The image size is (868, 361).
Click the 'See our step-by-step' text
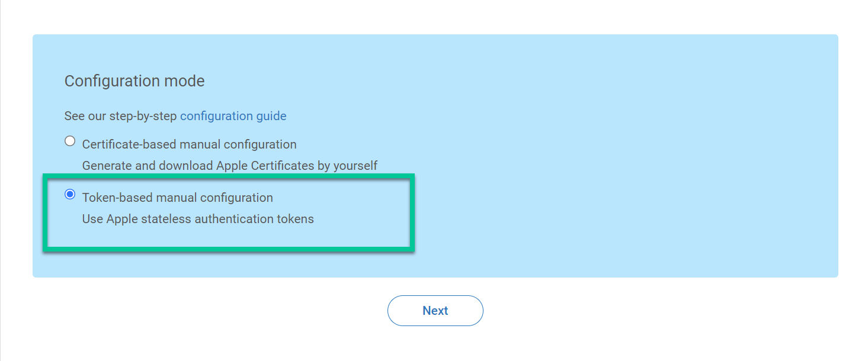click(x=121, y=116)
